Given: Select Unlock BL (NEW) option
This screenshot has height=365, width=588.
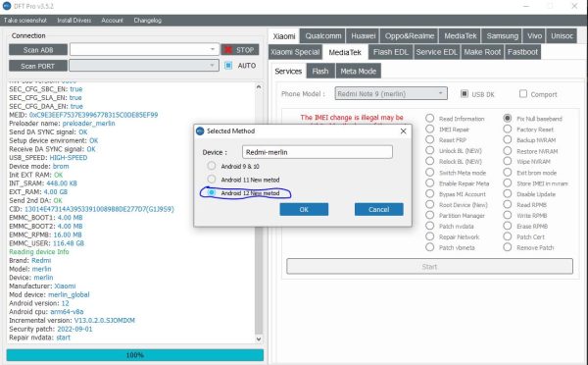Looking at the screenshot, I should [x=430, y=150].
